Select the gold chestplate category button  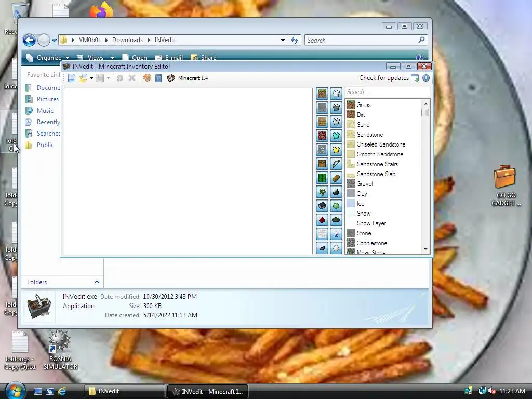336,150
